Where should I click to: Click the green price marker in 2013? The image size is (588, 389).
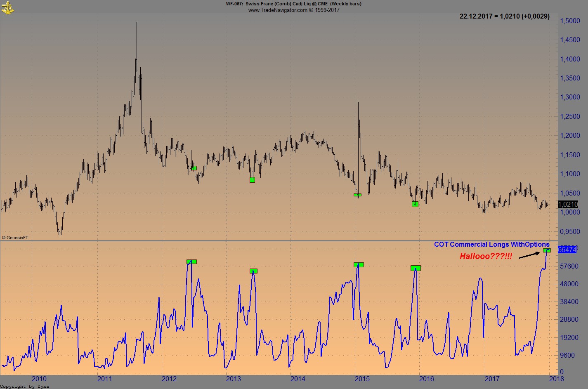click(253, 180)
